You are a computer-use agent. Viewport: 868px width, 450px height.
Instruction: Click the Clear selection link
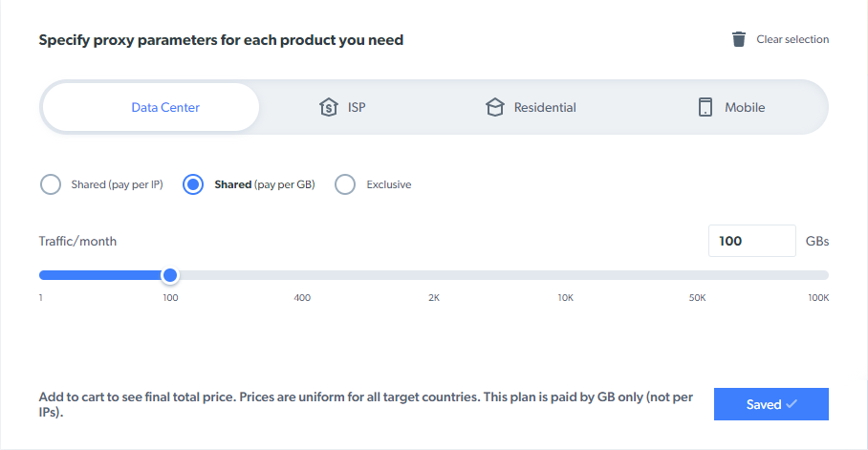coord(792,39)
